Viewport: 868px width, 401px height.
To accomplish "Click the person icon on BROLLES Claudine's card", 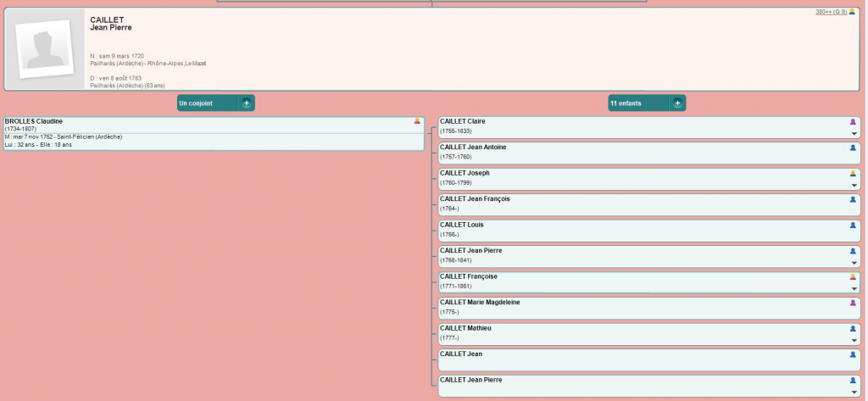I will 416,121.
